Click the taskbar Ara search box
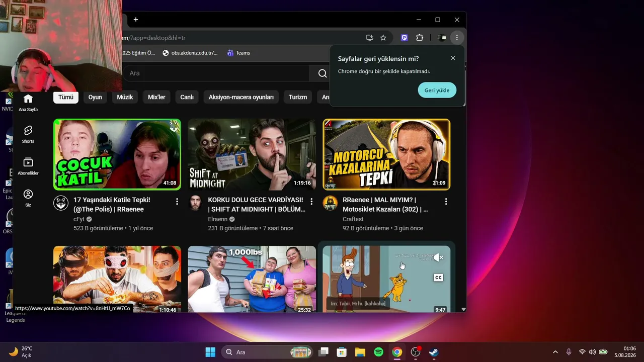The width and height of the screenshot is (644, 362). pos(267,352)
